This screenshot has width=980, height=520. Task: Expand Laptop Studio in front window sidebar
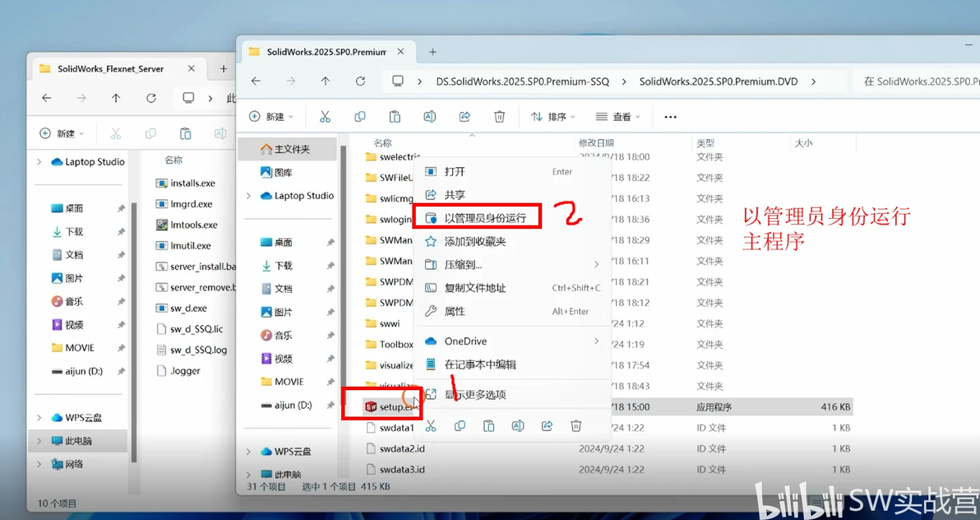point(249,196)
